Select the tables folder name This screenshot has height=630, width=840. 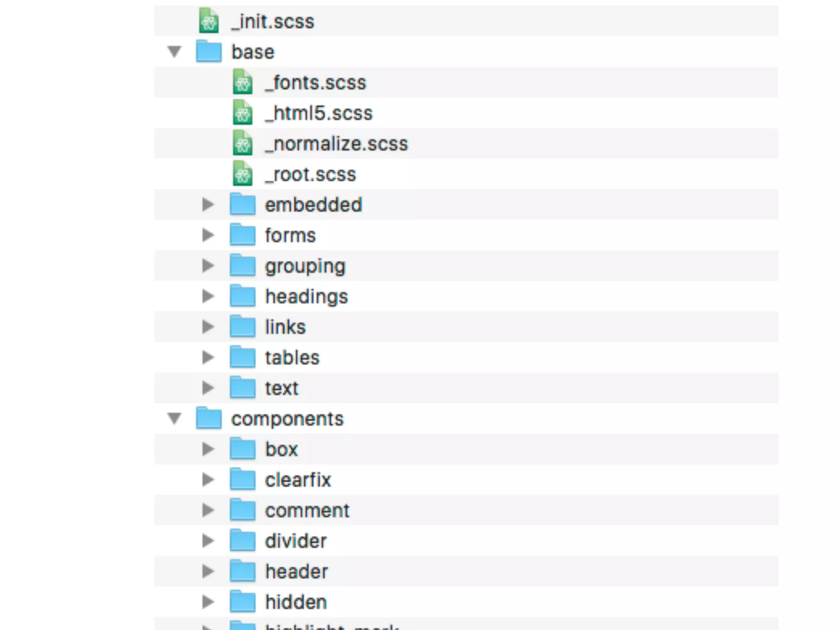pyautogui.click(x=292, y=358)
